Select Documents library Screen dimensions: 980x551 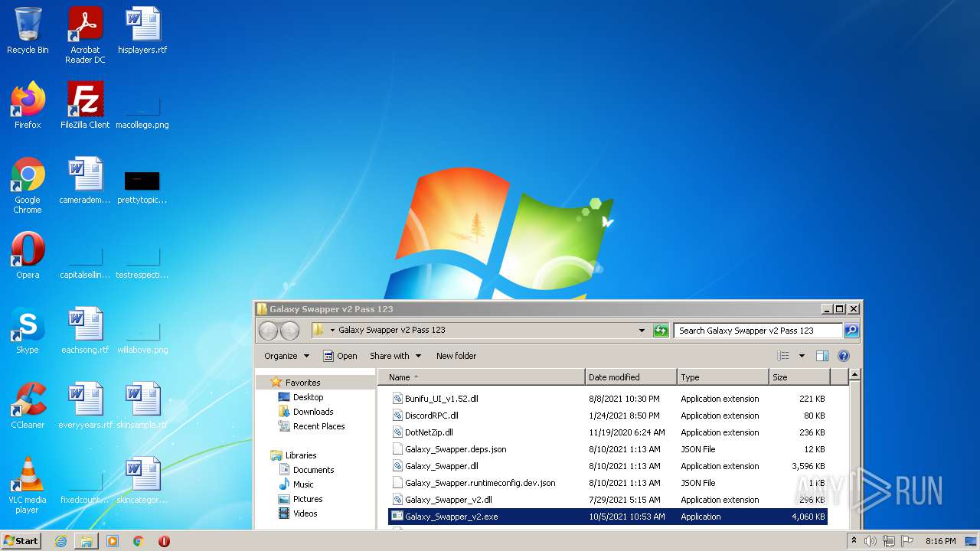click(x=313, y=470)
